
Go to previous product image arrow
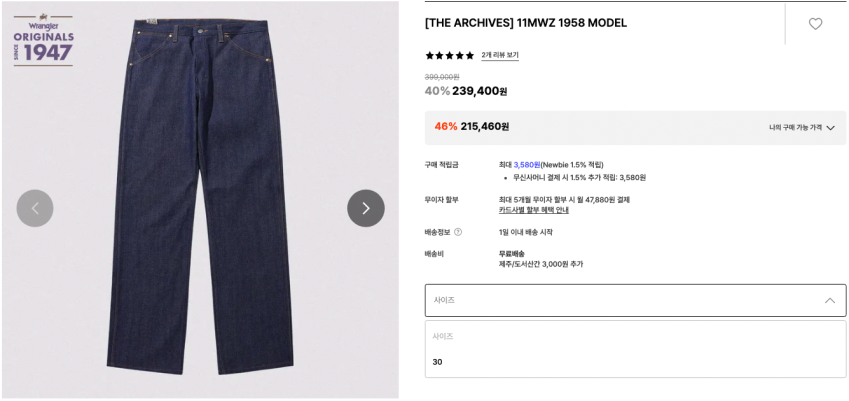(35, 208)
